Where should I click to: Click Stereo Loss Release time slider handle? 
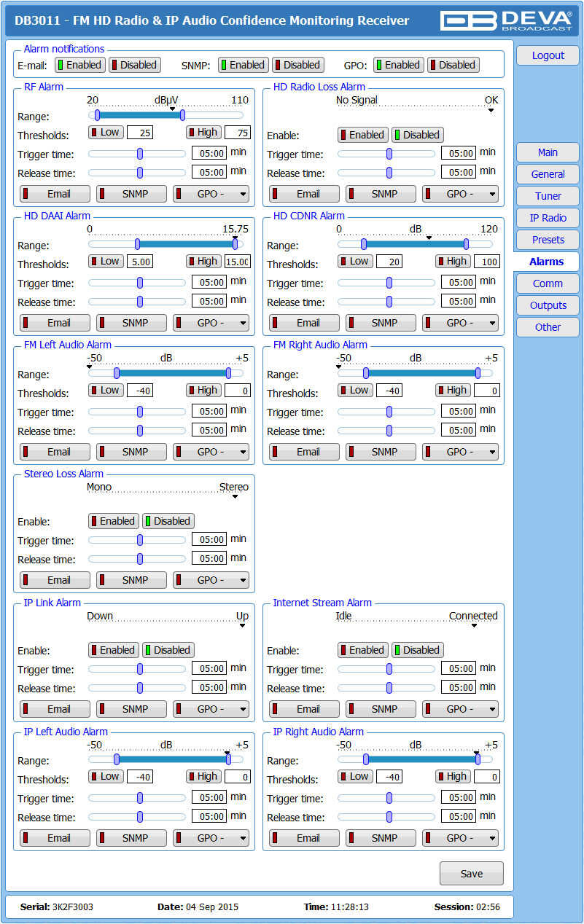(x=140, y=560)
